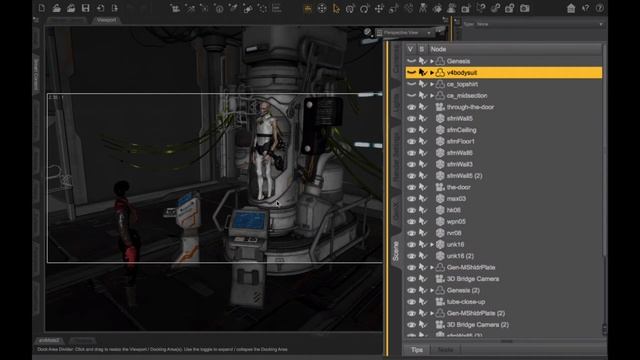Hide the through-the-door camera
This screenshot has height=360, width=640.
coord(411,107)
